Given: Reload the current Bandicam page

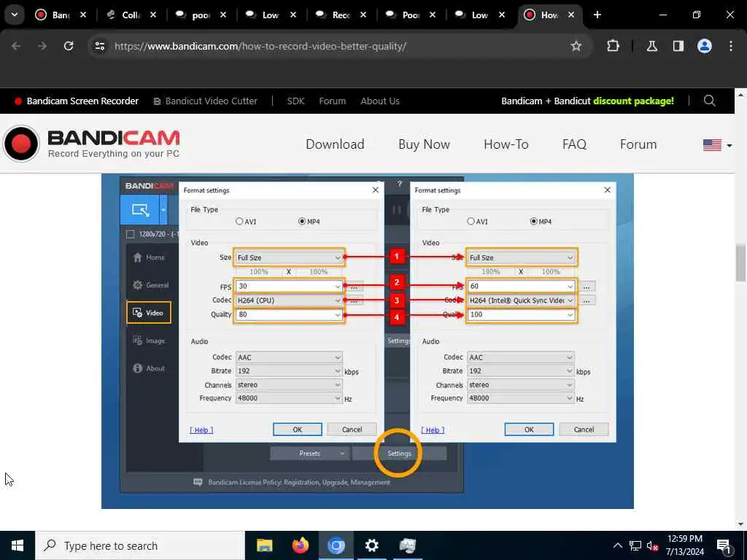Looking at the screenshot, I should coord(69,46).
